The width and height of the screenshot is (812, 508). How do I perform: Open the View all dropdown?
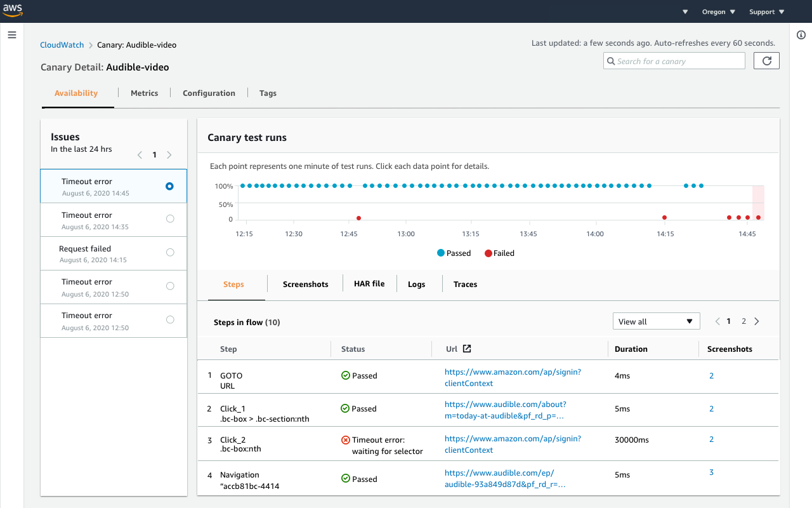(657, 321)
